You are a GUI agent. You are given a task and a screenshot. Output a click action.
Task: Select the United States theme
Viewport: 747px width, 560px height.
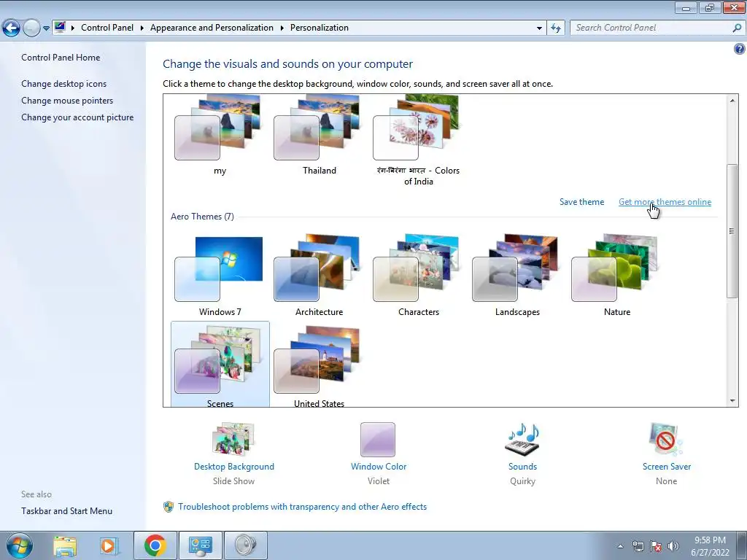pyautogui.click(x=320, y=365)
